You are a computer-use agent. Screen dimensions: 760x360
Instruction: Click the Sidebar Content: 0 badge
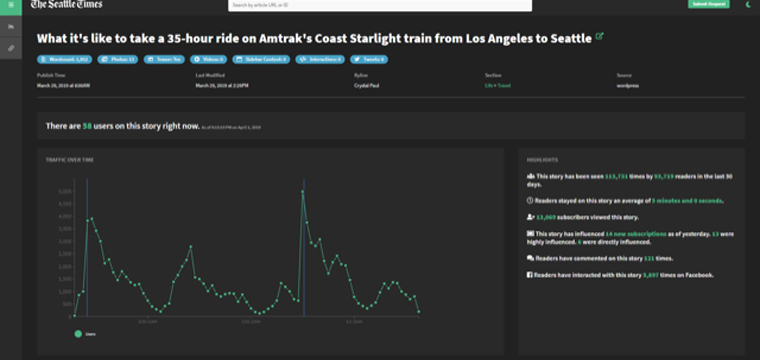point(261,60)
